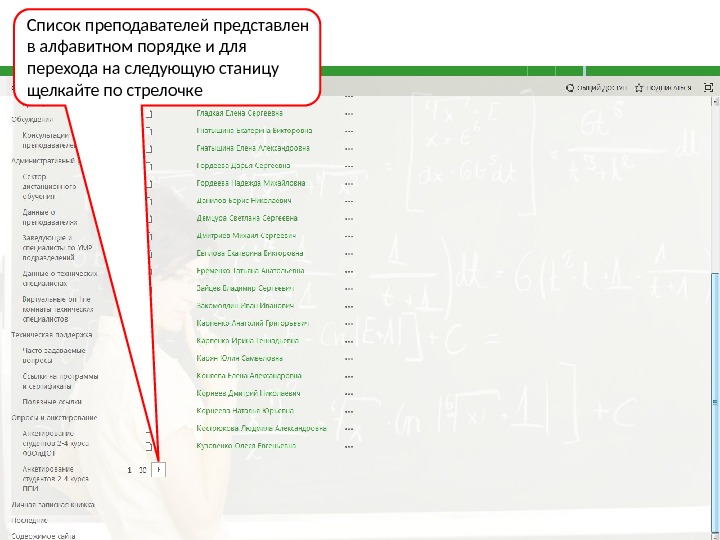Open ellipsis menu for Корнеев Дмитрий Николаевич

coord(349,394)
